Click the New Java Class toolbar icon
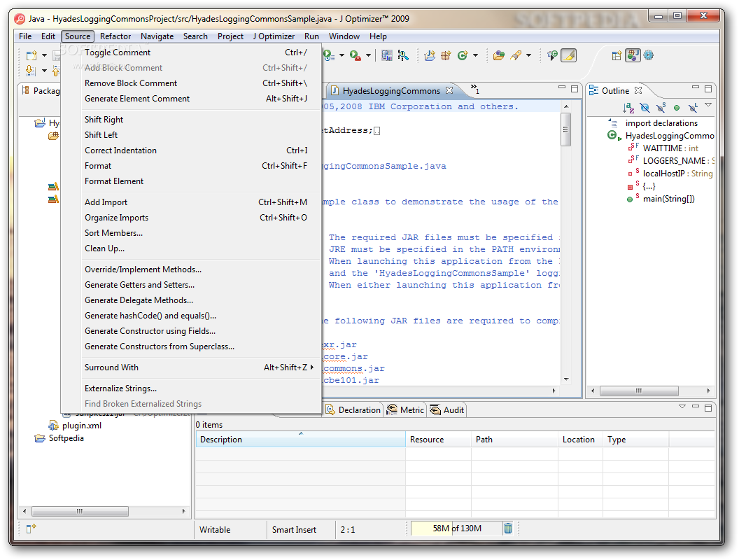 [x=463, y=55]
